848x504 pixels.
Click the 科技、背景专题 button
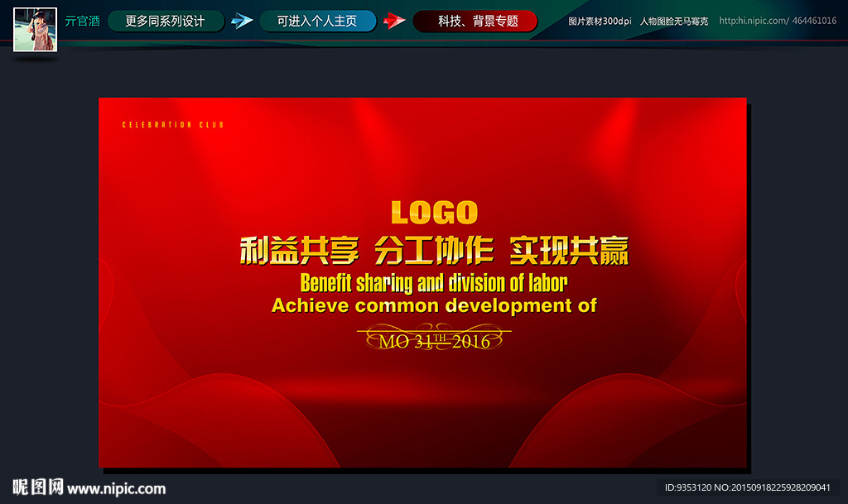tap(475, 21)
